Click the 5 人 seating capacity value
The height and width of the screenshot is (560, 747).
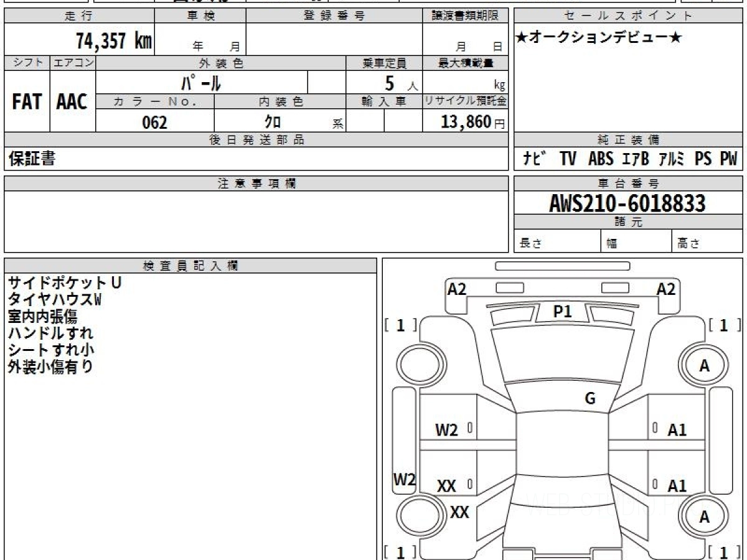pos(401,83)
